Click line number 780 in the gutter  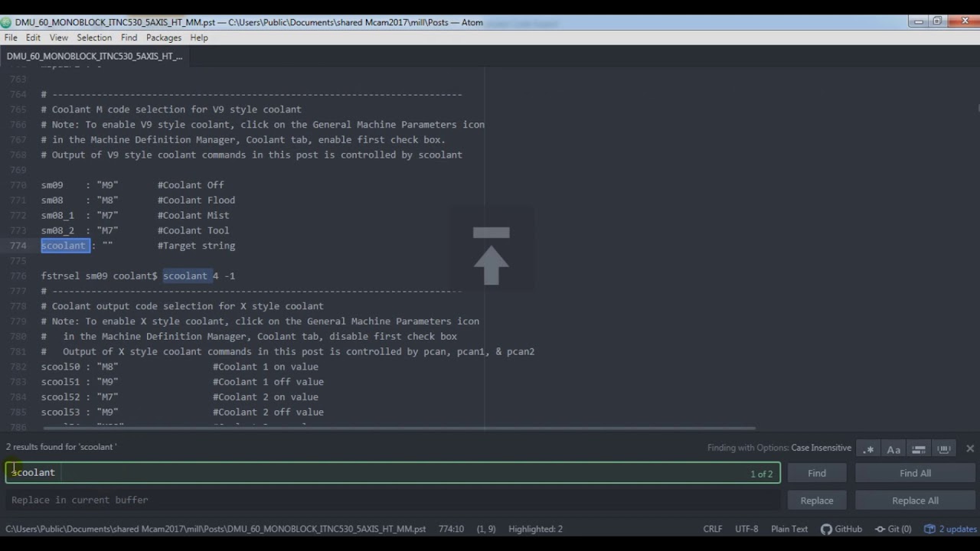(18, 336)
